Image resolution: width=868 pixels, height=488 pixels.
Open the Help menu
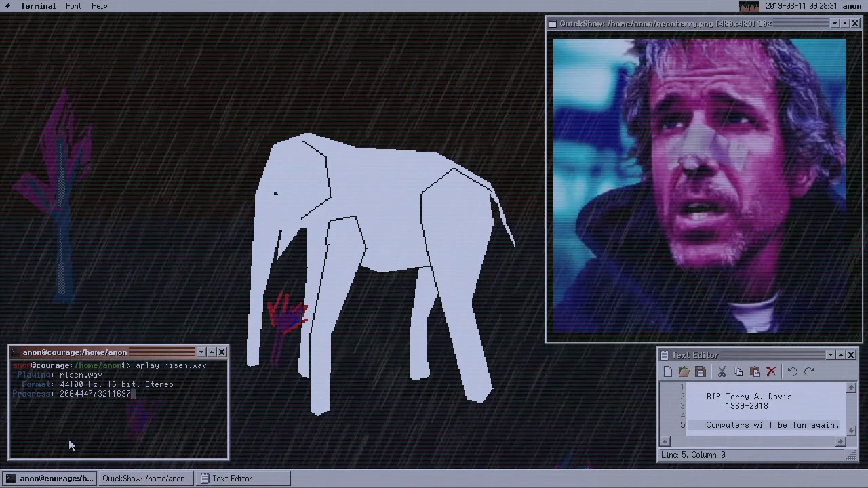pyautogui.click(x=99, y=6)
